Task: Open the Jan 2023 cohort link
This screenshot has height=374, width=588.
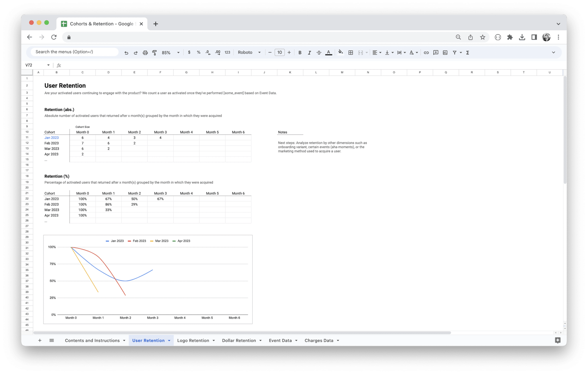Action: pos(51,137)
